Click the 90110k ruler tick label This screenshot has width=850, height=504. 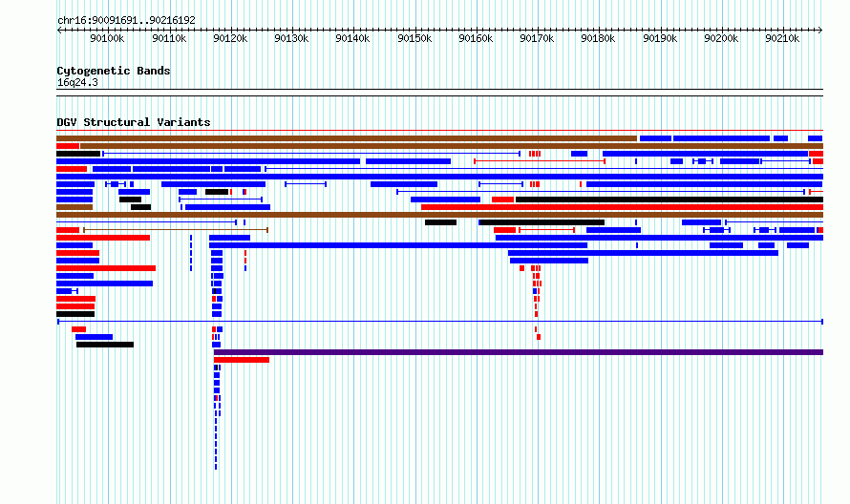(x=169, y=38)
